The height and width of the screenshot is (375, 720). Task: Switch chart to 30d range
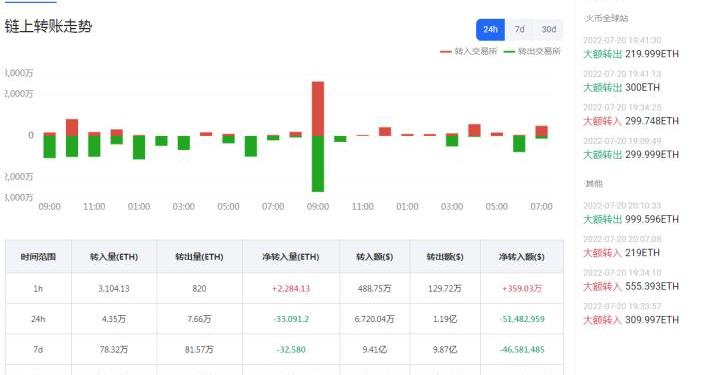[x=549, y=29]
